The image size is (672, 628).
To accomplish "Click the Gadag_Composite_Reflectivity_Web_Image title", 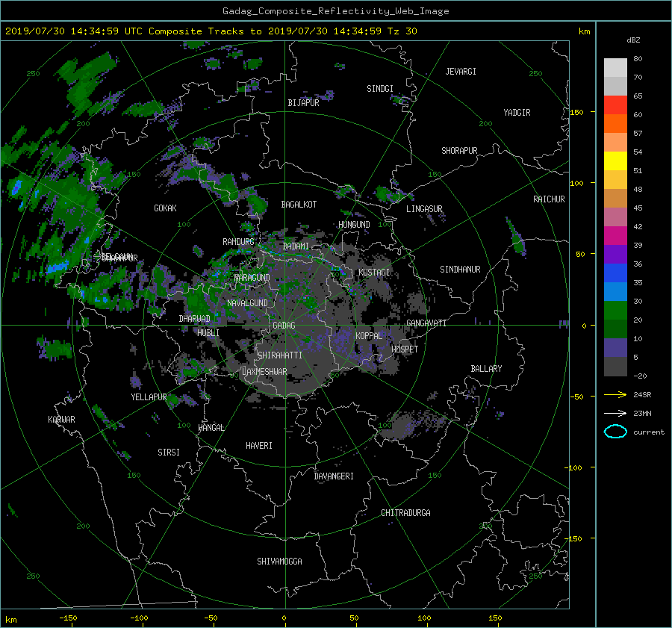I will click(335, 11).
